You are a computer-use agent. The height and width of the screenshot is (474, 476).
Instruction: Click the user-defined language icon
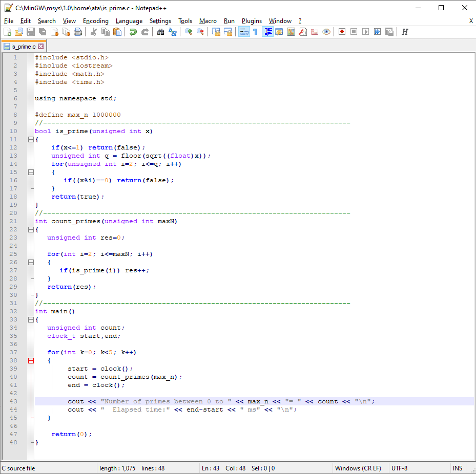point(279,32)
